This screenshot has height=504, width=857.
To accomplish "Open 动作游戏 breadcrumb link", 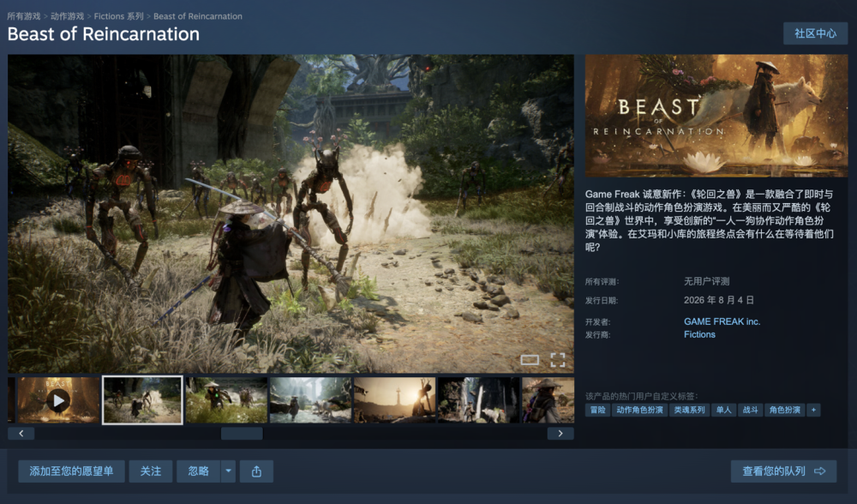I will point(67,16).
